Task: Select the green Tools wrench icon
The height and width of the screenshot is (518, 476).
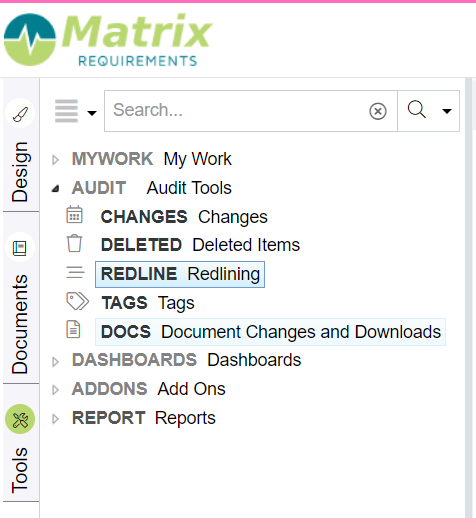Action: click(x=20, y=419)
